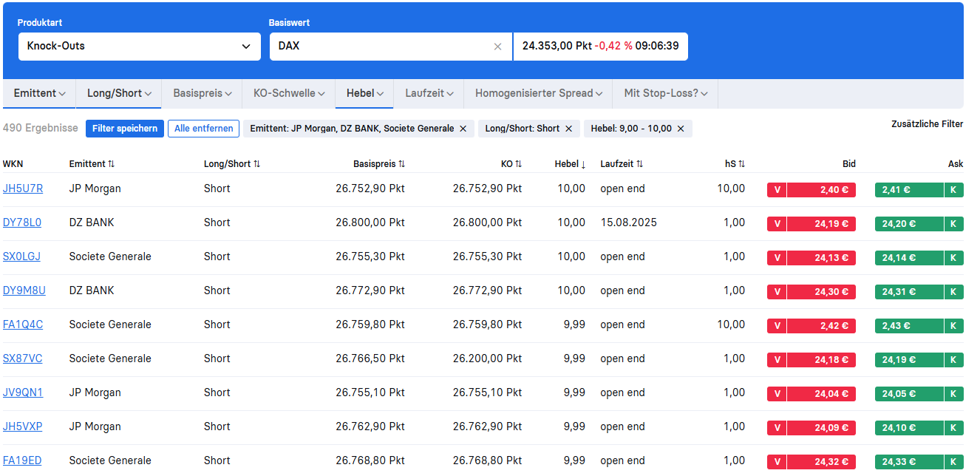Viewport: 980px width, 476px height.
Task: Clear the DAX Basiswert input
Action: click(497, 47)
